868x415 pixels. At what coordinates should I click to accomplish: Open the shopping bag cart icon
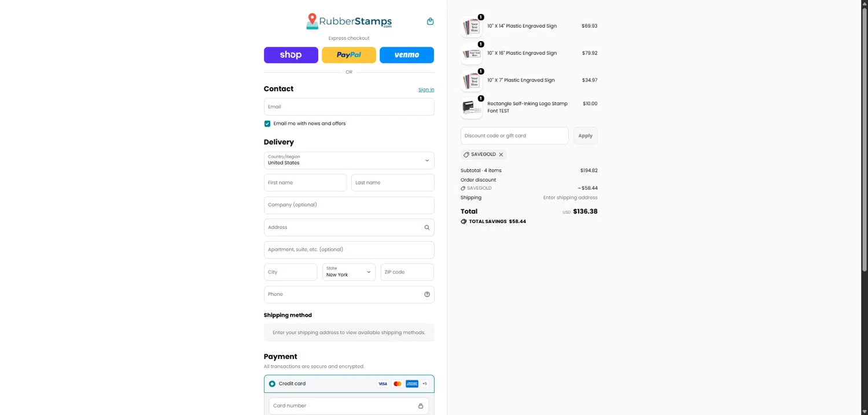tap(430, 21)
